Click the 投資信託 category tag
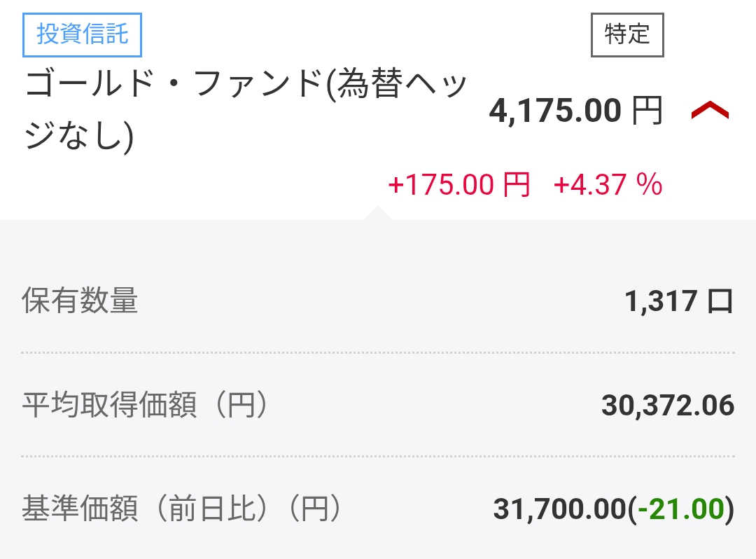The width and height of the screenshot is (756, 559). 83,34
